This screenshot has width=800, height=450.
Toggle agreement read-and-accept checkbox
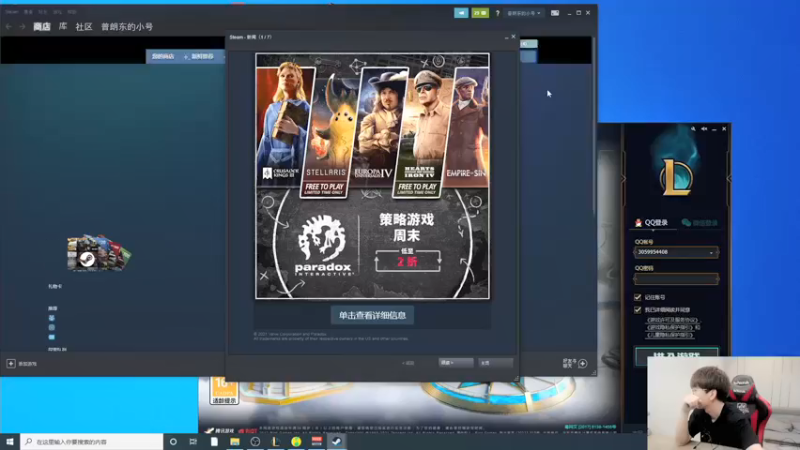coord(638,310)
